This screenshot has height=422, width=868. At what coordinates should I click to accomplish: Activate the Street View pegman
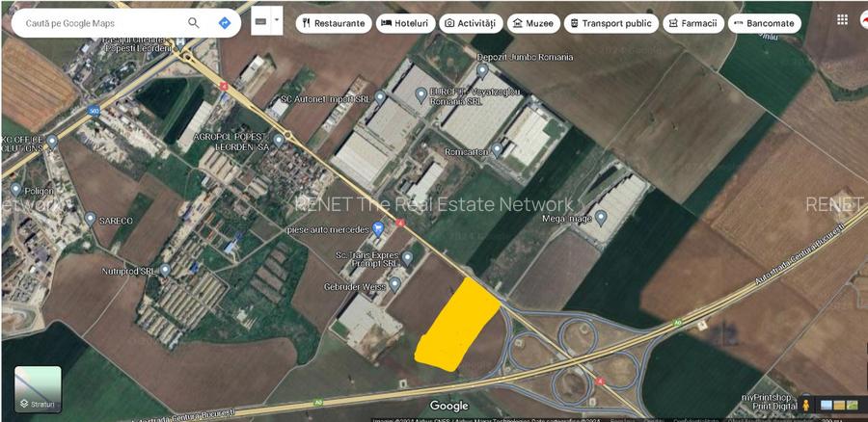point(805,405)
